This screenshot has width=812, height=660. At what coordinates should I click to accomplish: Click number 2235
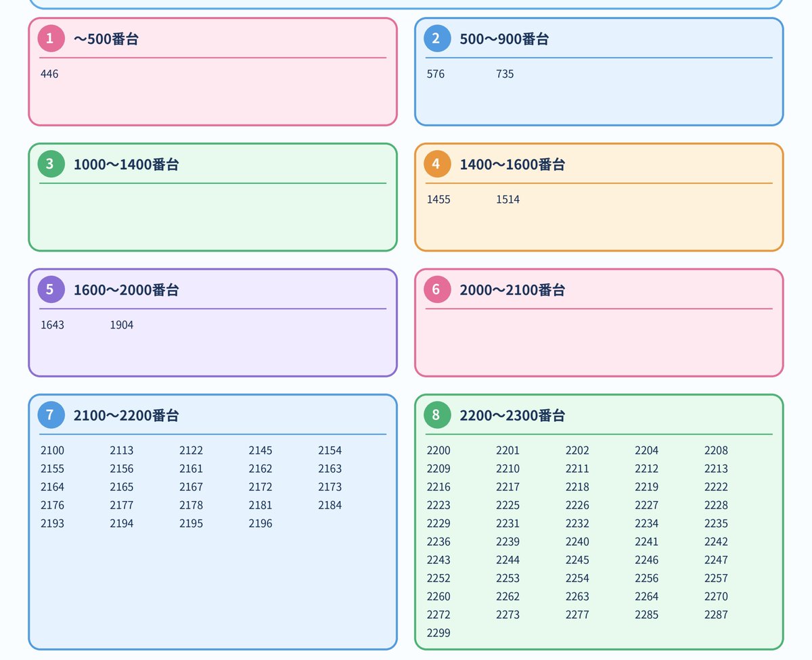[716, 523]
